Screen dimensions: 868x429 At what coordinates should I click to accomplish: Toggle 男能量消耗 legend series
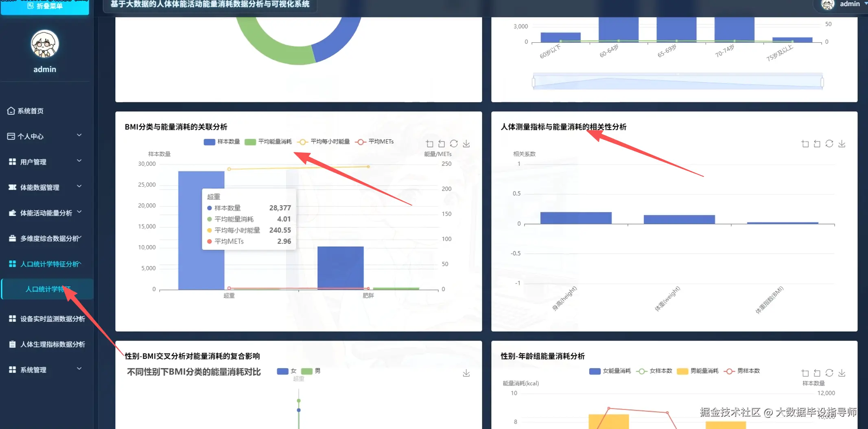click(x=697, y=371)
